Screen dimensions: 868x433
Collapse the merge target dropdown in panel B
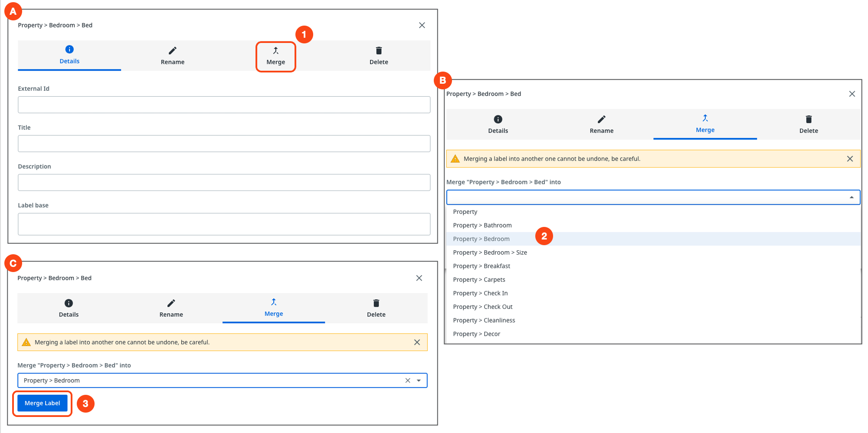(852, 197)
